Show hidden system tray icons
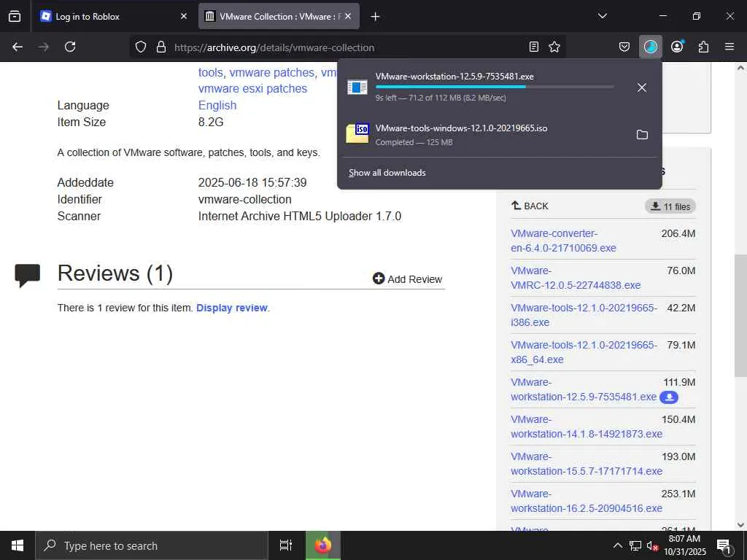Viewport: 747px width, 560px height. click(x=617, y=545)
